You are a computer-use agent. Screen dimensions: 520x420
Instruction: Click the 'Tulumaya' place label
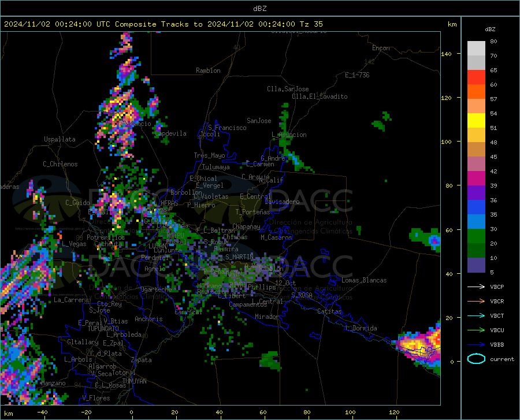[x=216, y=167]
